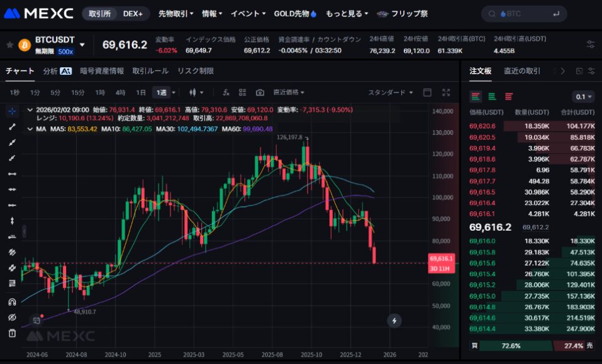Select the crosshair cursor tool

12,111
